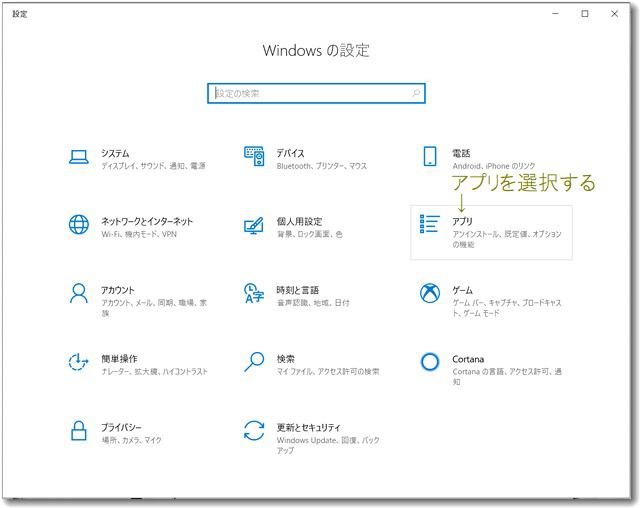Open 個人用設定 label
This screenshot has height=508, width=640.
[299, 222]
